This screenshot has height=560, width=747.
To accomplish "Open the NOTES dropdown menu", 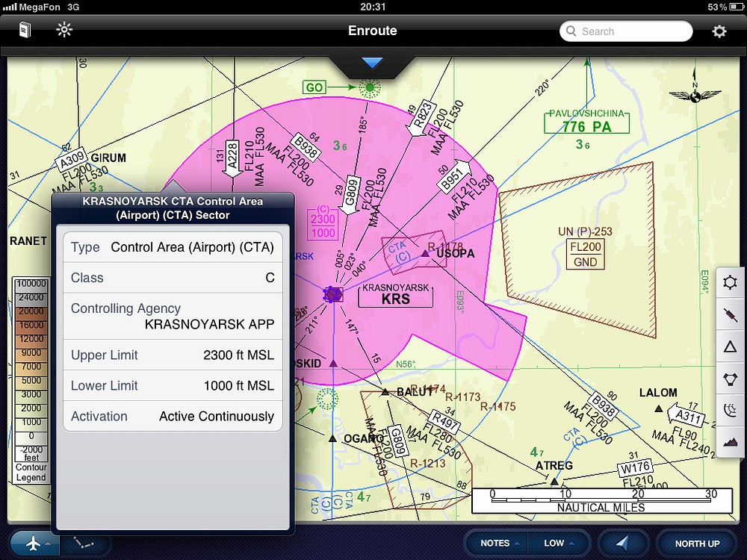I will click(498, 544).
